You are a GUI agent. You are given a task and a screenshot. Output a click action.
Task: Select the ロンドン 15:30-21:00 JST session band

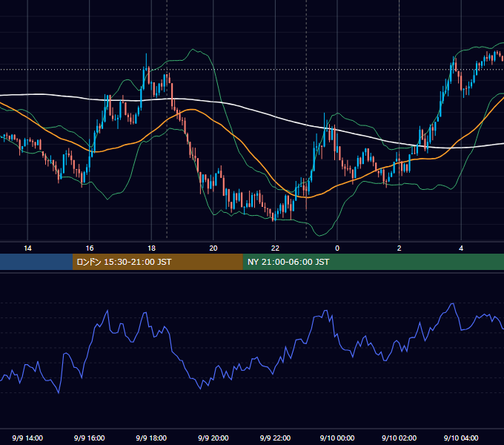[x=157, y=262]
